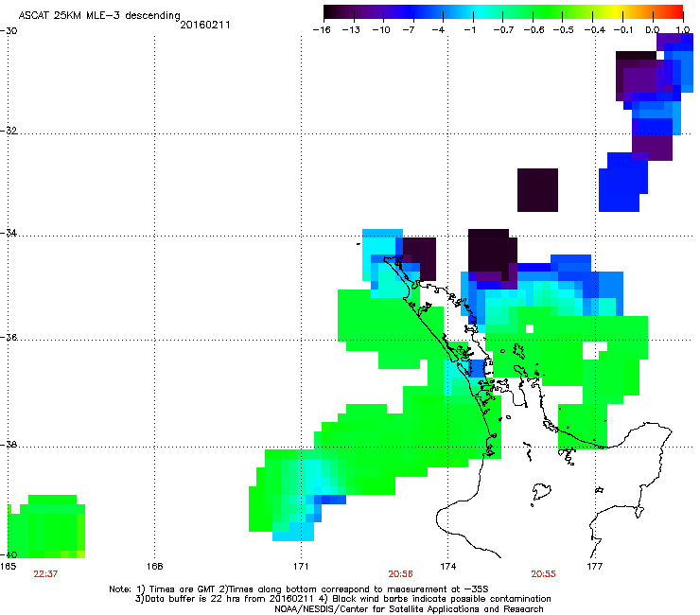The width and height of the screenshot is (700, 615).
Task: Pick the -7 color bar tick label
Action: (x=408, y=30)
